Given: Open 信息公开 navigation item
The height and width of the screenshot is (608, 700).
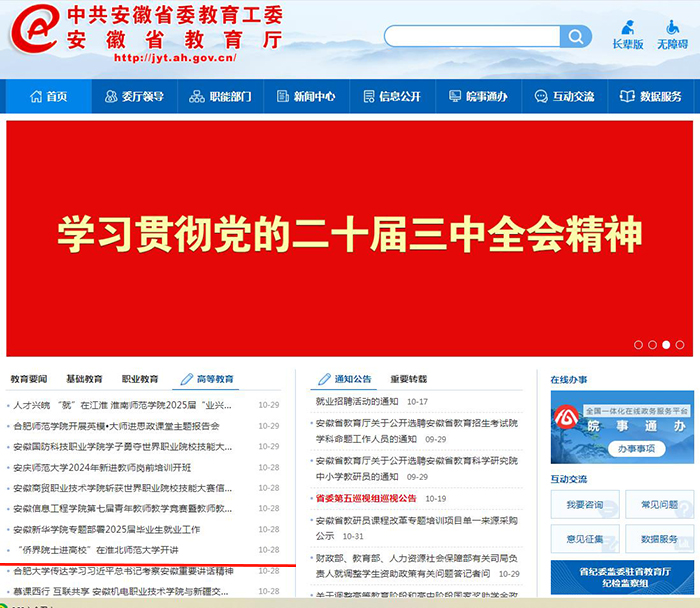Looking at the screenshot, I should tap(391, 97).
